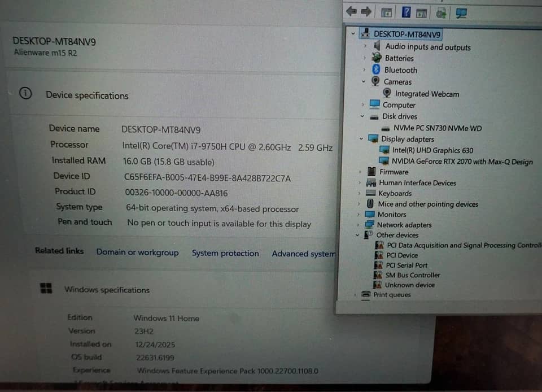The width and height of the screenshot is (542, 392).
Task: Click the Installed on date 12/24/2025
Action: click(155, 345)
